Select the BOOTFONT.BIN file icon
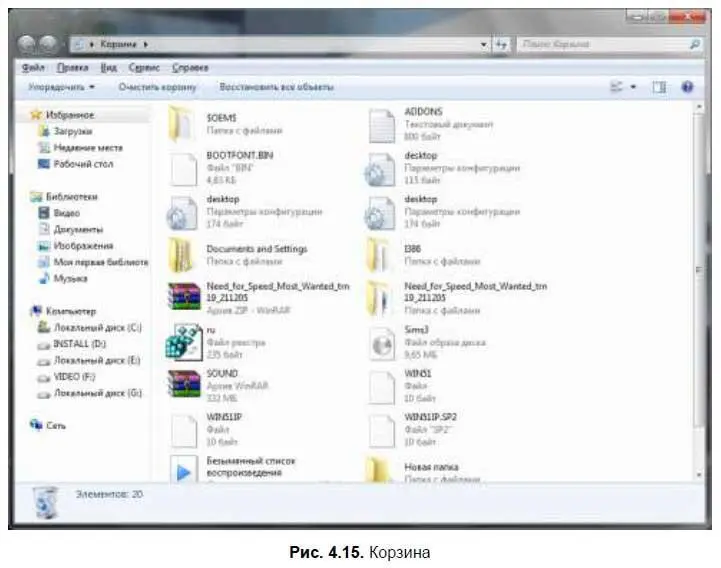This screenshot has width=721, height=568. [183, 167]
